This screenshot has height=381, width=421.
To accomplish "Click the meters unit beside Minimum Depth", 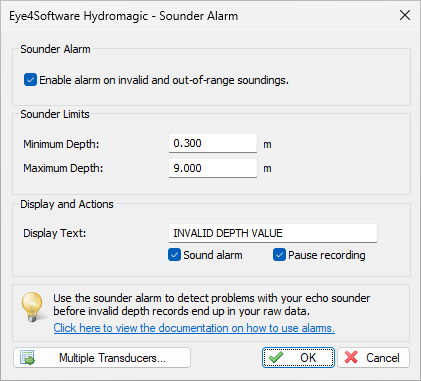I will click(x=267, y=145).
